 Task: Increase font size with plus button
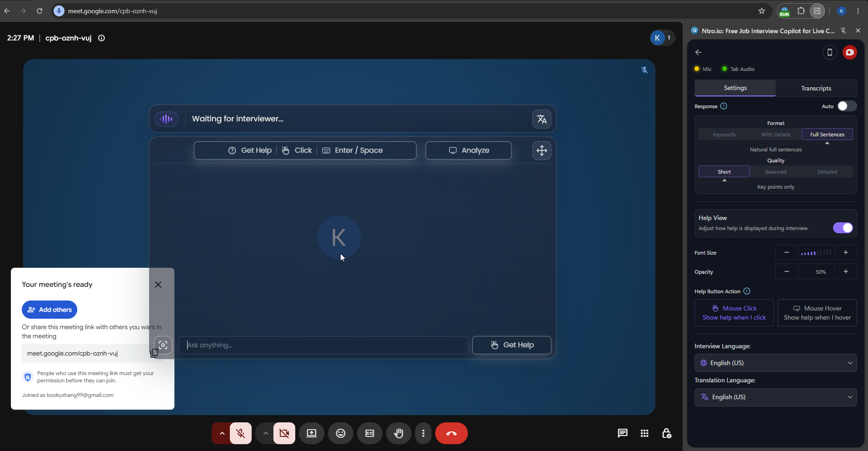pyautogui.click(x=846, y=253)
